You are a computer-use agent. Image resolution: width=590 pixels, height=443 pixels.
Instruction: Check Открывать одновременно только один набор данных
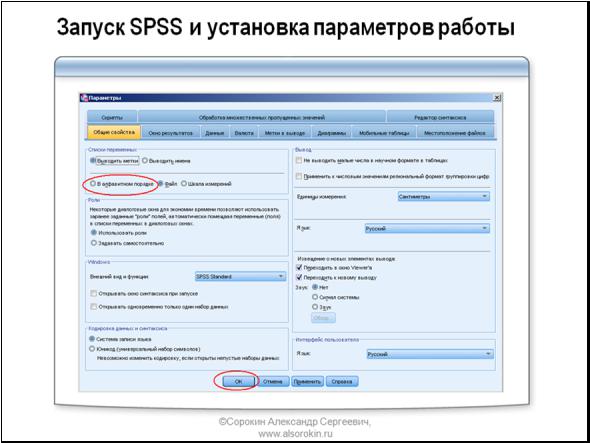click(94, 307)
